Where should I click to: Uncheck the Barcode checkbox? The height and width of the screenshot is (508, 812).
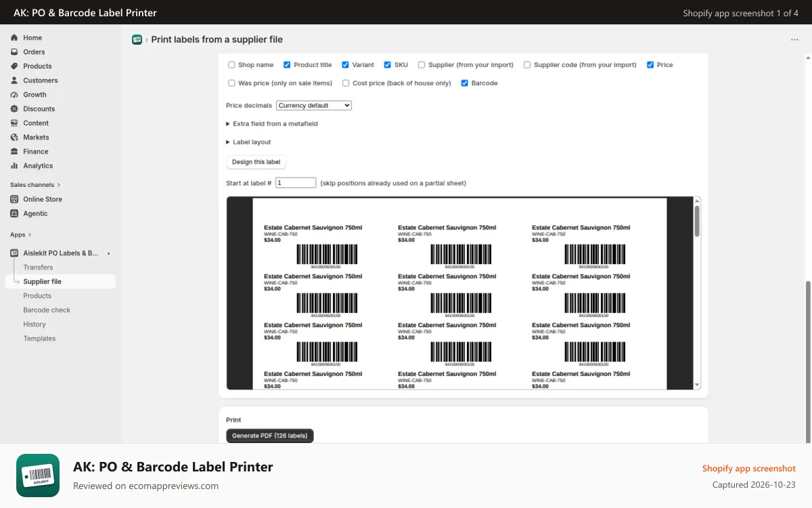pyautogui.click(x=464, y=83)
